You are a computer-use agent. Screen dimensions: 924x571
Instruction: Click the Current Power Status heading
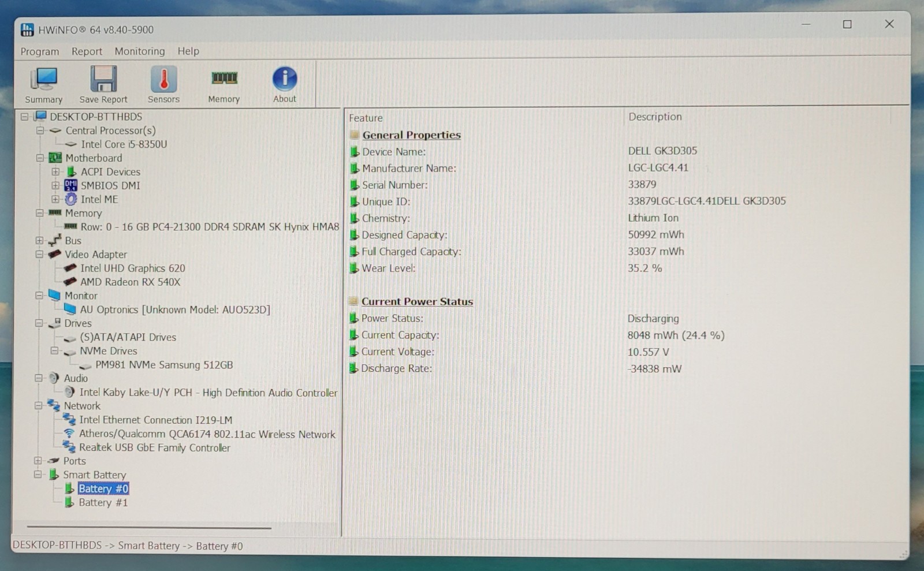coord(417,301)
